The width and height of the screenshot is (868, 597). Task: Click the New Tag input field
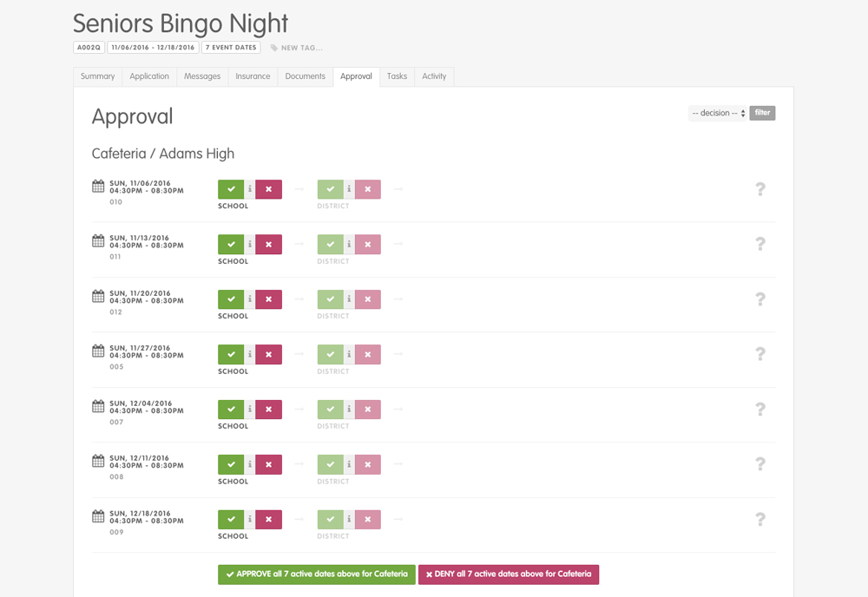click(x=302, y=48)
